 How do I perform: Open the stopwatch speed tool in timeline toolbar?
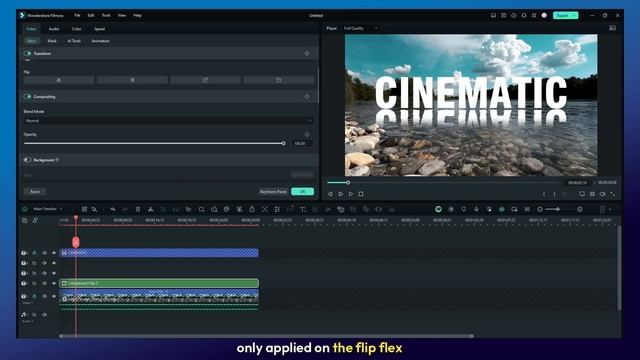click(252, 209)
